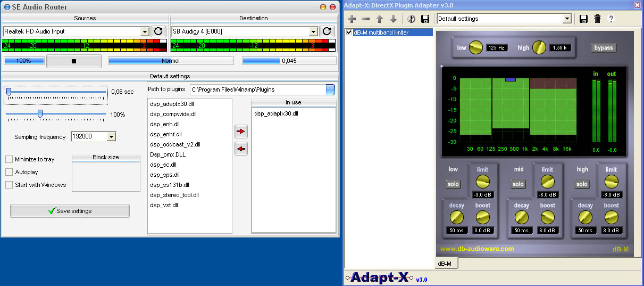Open the Destination device dropdown
The width and height of the screenshot is (644, 286).
pyautogui.click(x=313, y=31)
